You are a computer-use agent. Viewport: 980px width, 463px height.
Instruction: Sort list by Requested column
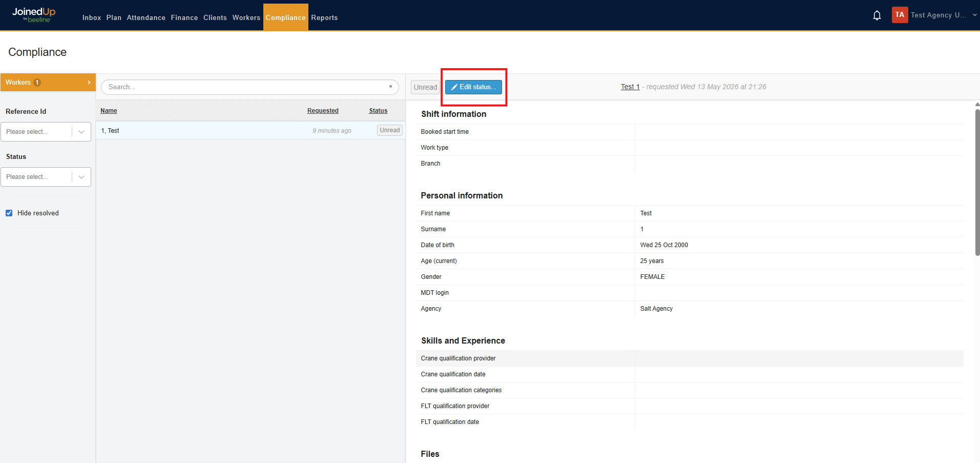323,111
